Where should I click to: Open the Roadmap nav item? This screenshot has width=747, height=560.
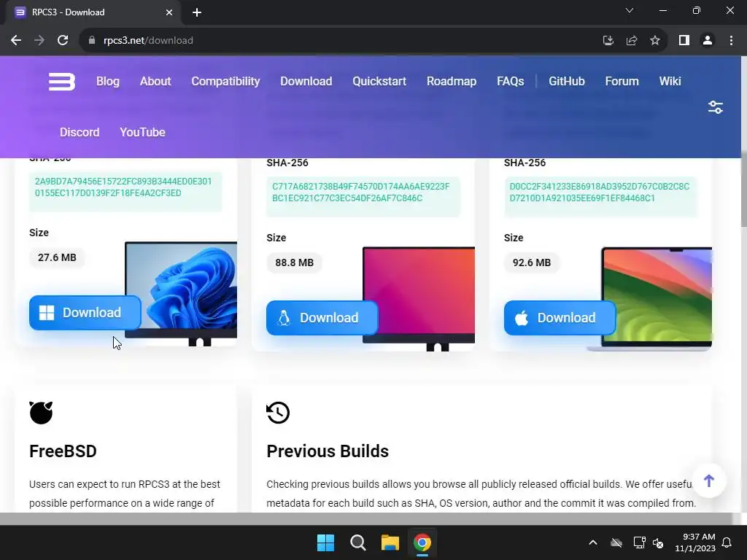tap(451, 82)
